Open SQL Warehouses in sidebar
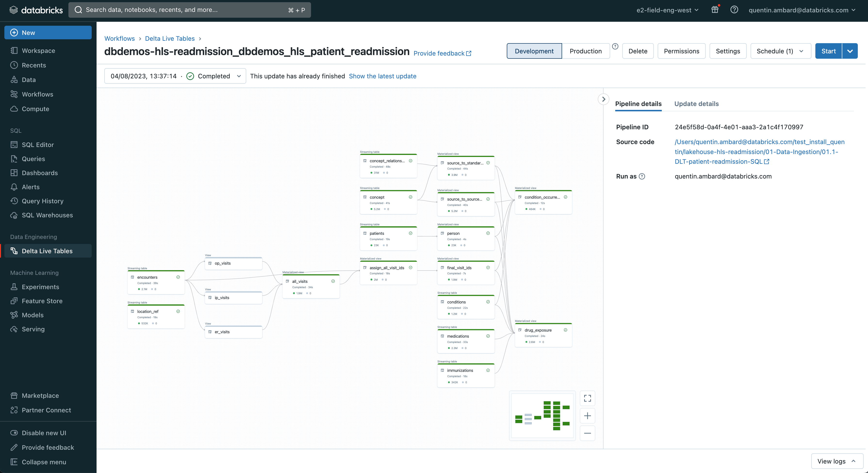The image size is (868, 473). coord(47,215)
